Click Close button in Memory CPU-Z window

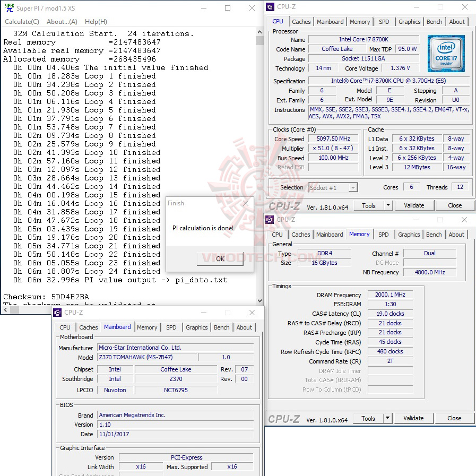454,419
